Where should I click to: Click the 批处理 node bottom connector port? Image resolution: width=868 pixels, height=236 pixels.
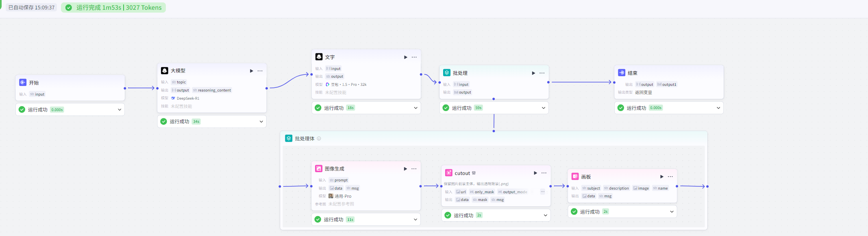pyautogui.click(x=494, y=99)
